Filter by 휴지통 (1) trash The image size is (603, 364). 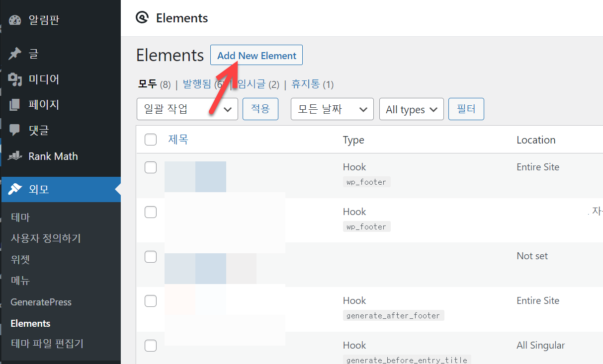312,84
